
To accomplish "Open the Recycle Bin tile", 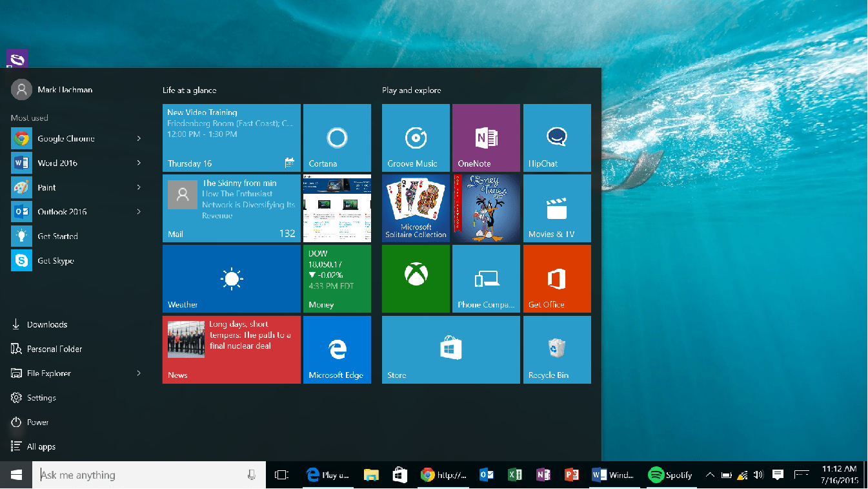I will click(556, 349).
